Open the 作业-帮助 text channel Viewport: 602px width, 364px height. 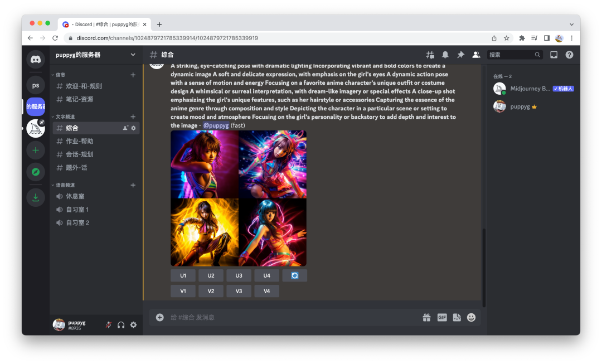(79, 141)
